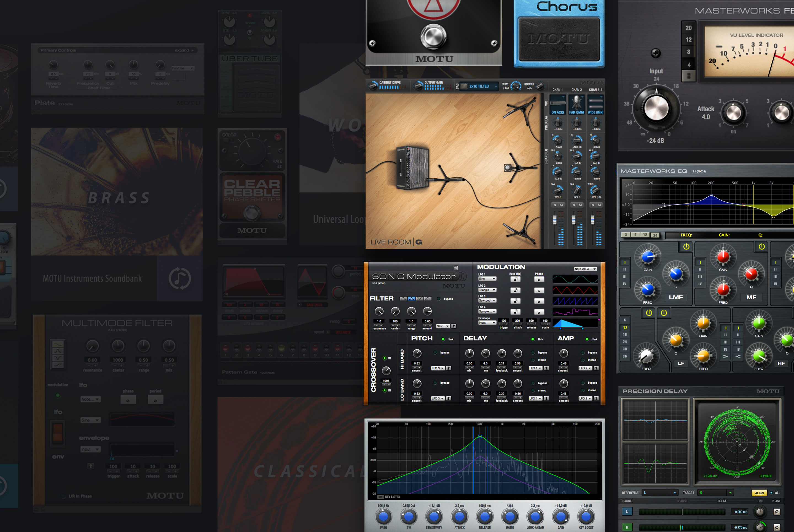794x532 pixels.
Task: Click the center omni microphone on stand
Action: [508, 167]
